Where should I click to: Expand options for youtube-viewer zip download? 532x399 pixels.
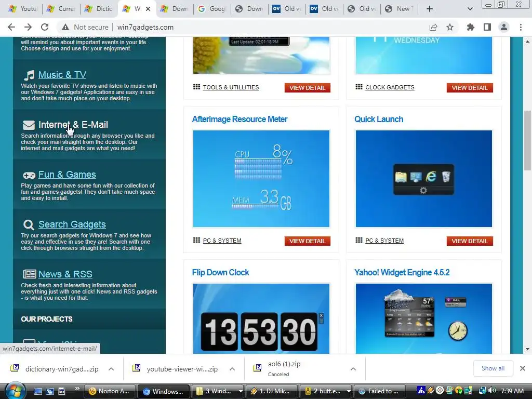click(x=232, y=369)
